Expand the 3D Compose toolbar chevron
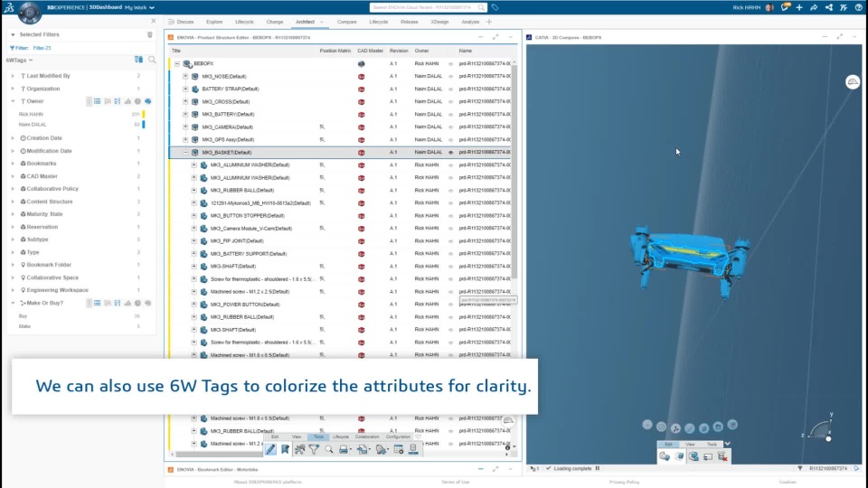Viewport: 868px width, 488px height. tap(727, 444)
